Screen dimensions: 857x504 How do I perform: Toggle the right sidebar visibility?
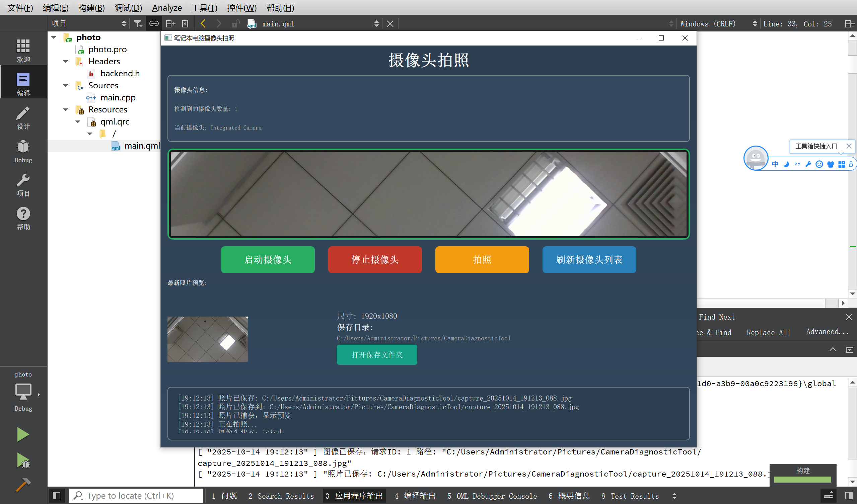(x=848, y=496)
